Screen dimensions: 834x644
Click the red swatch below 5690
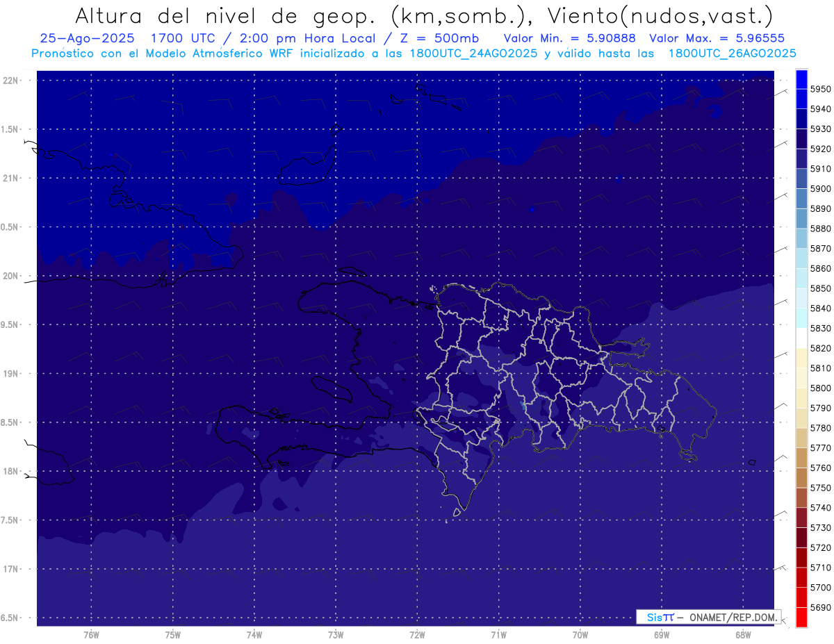point(801,617)
